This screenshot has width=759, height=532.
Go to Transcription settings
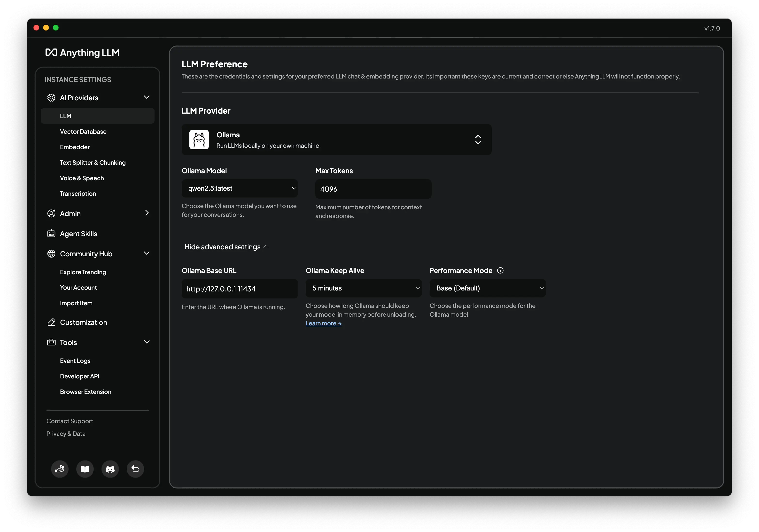tap(78, 194)
